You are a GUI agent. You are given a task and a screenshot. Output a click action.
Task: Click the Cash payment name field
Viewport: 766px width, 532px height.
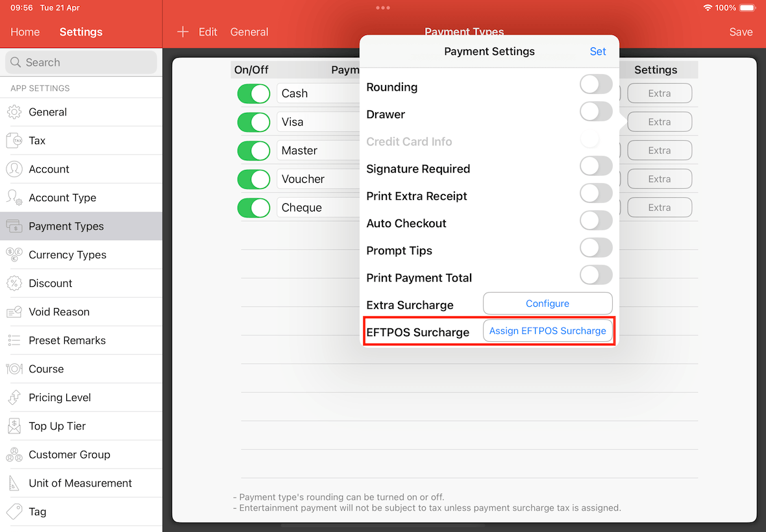(x=318, y=93)
